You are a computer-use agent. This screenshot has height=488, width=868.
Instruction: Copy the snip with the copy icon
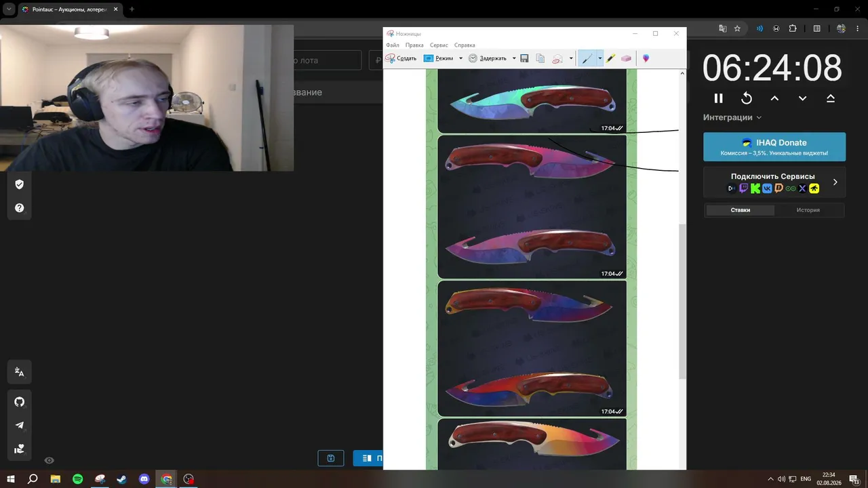coord(540,58)
